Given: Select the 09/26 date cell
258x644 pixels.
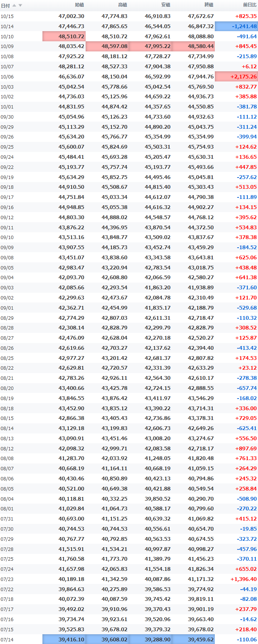Looking at the screenshot, I should [x=7, y=137].
